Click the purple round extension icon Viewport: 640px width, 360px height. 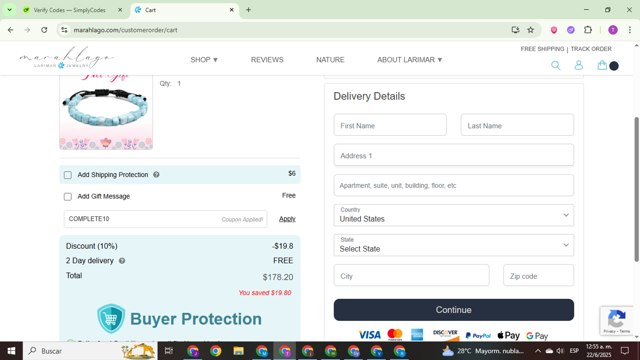tap(571, 30)
